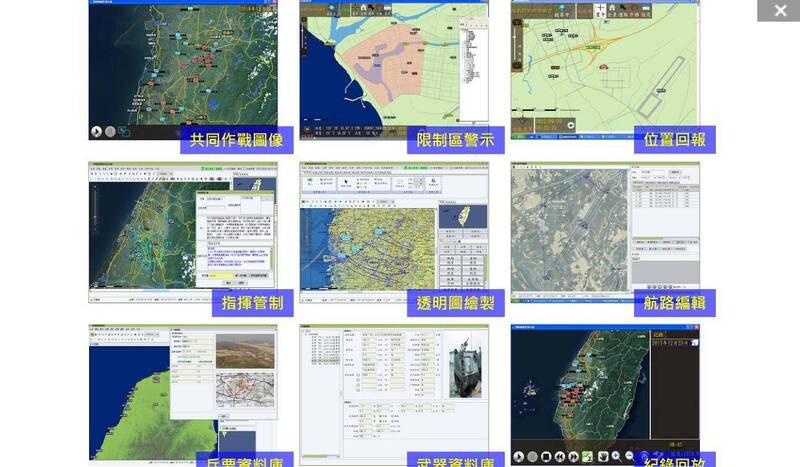
Task: Click the 共同作戰圖像 label
Action: point(237,140)
